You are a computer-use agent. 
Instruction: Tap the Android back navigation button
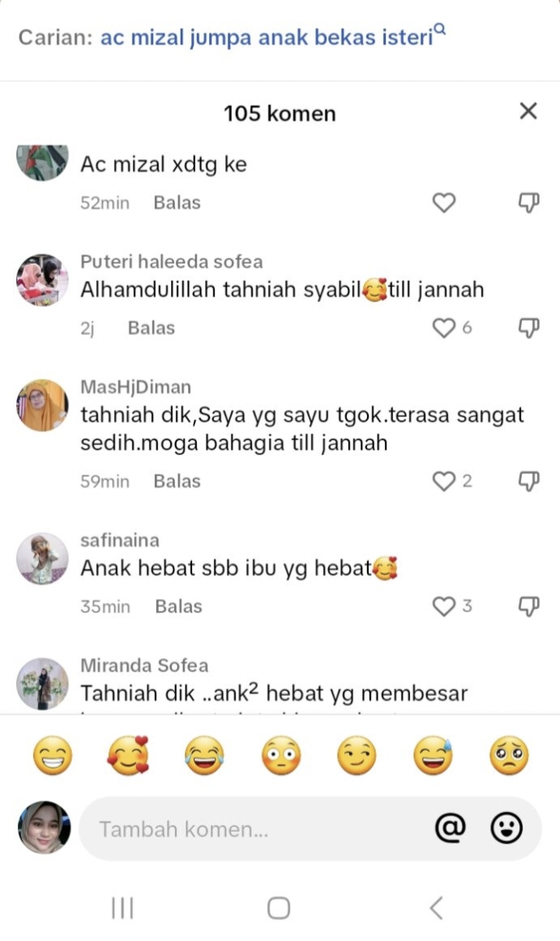pos(437,908)
